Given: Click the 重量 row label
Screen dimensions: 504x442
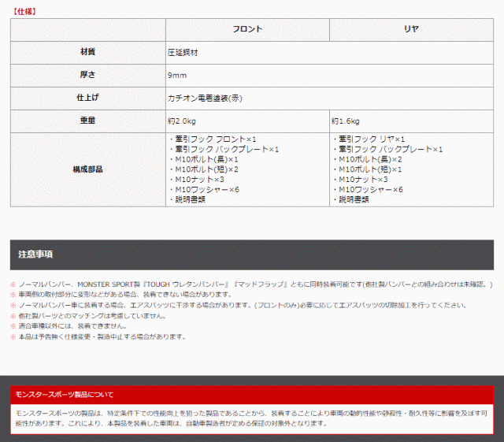Looking at the screenshot, I should click(x=87, y=121).
